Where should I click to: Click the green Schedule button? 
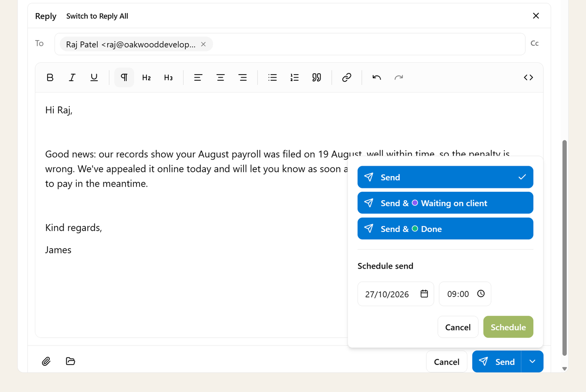point(508,327)
